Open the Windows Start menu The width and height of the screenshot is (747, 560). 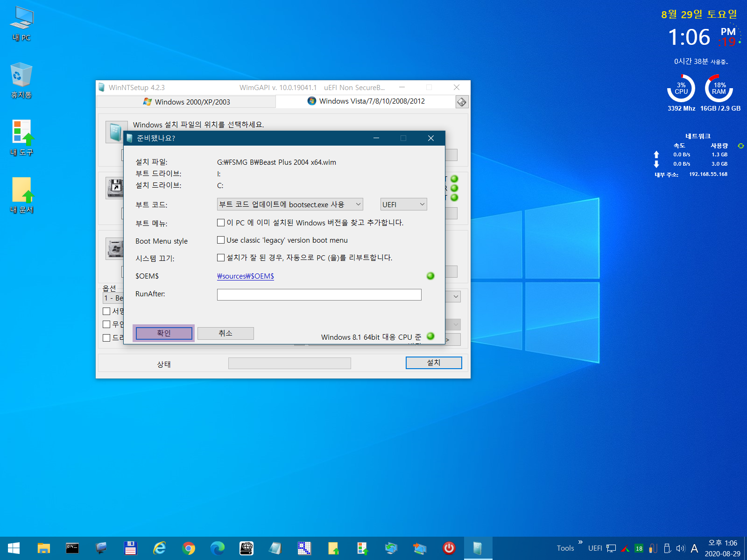(x=14, y=548)
